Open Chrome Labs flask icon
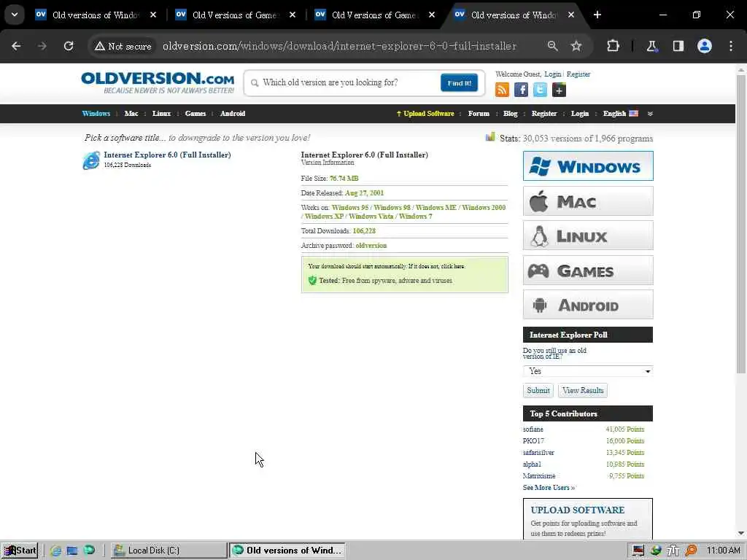 pyautogui.click(x=651, y=46)
